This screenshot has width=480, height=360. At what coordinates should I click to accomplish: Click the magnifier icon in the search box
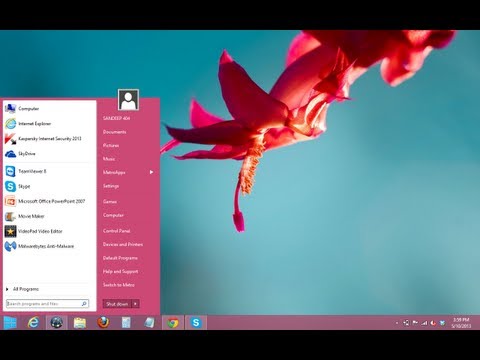84,304
